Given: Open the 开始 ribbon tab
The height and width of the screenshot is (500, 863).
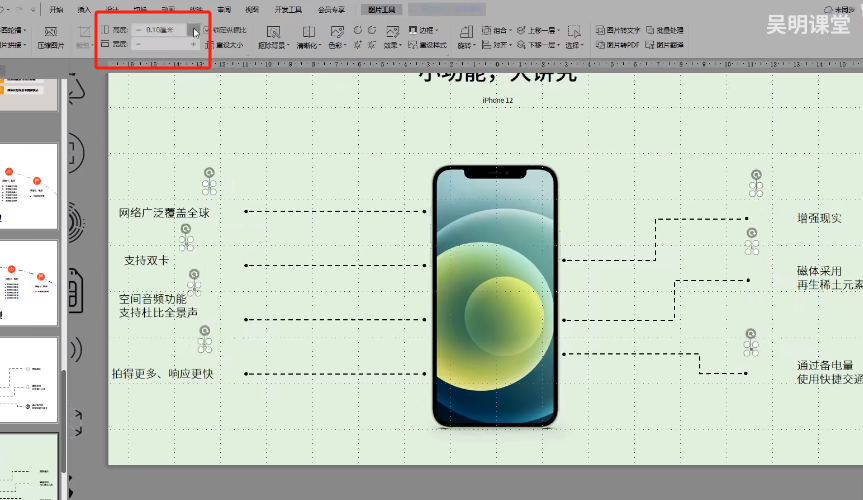Looking at the screenshot, I should click(56, 9).
